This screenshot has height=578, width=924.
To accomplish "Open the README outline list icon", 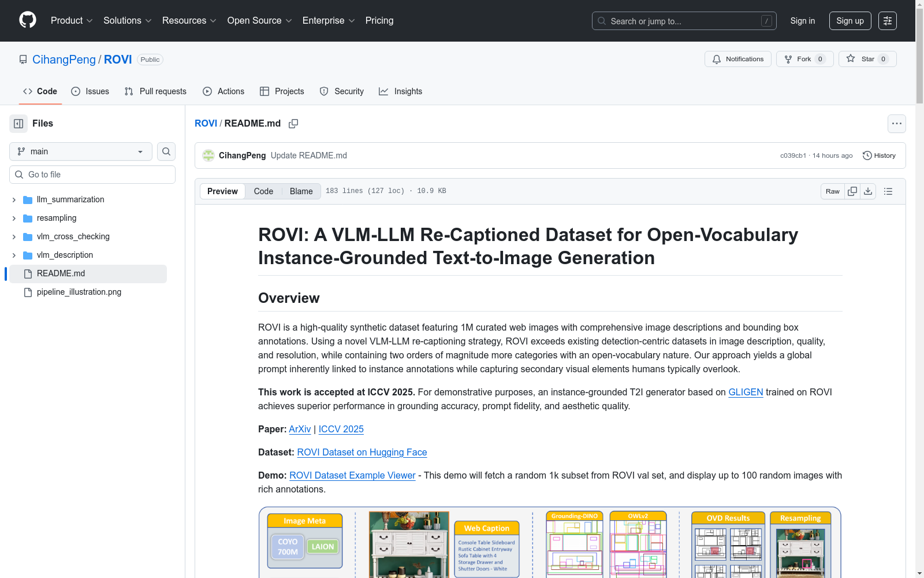I will tap(888, 191).
